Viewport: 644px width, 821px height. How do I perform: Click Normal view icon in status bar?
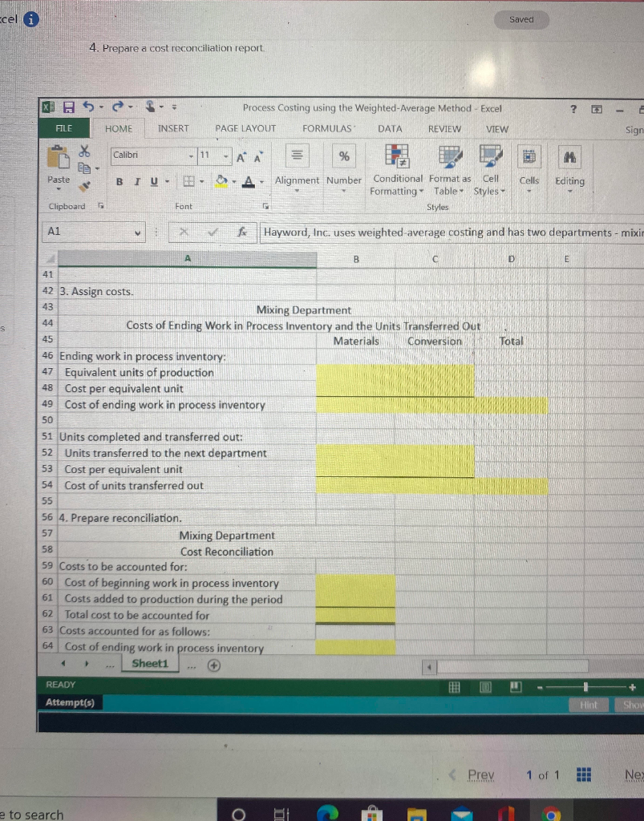point(455,687)
